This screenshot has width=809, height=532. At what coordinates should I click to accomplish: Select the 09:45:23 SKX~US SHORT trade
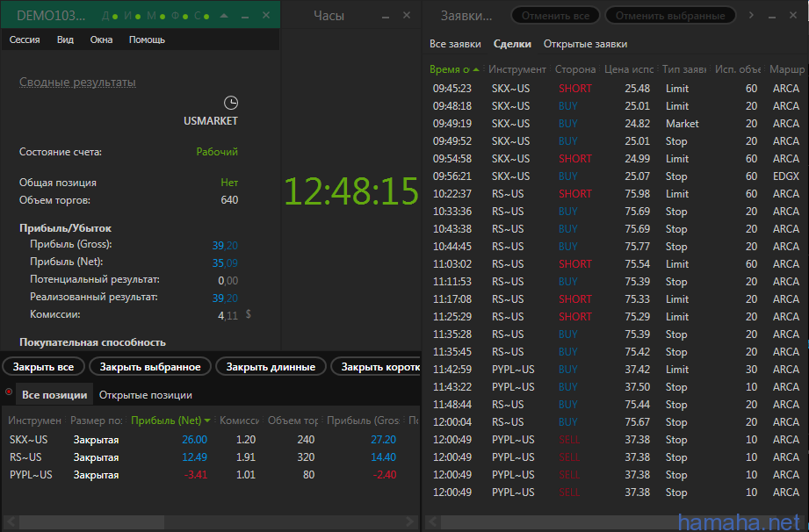pyautogui.click(x=617, y=89)
